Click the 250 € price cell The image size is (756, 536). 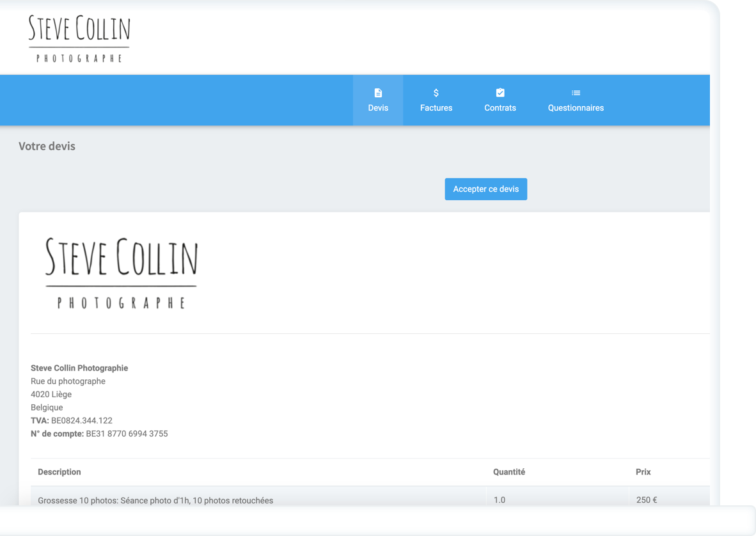coord(647,500)
